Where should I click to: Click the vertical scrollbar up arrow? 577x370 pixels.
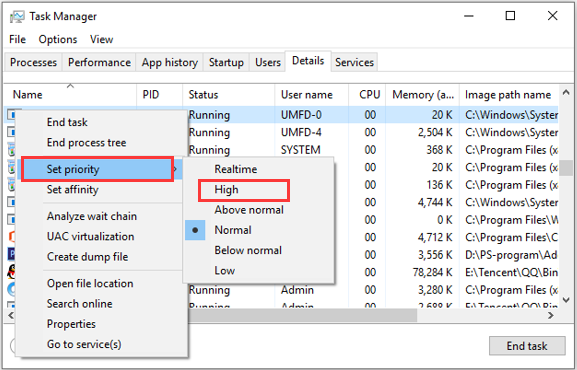(x=566, y=93)
